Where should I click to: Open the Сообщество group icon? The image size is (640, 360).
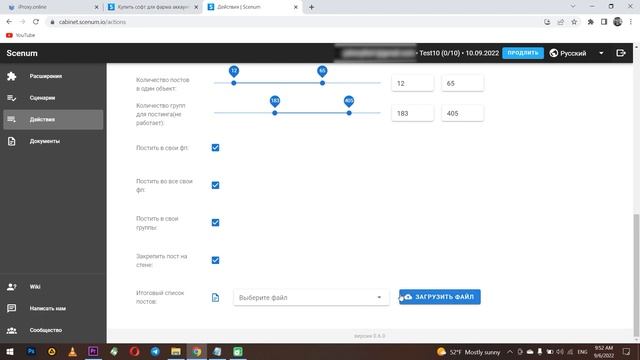[11, 330]
